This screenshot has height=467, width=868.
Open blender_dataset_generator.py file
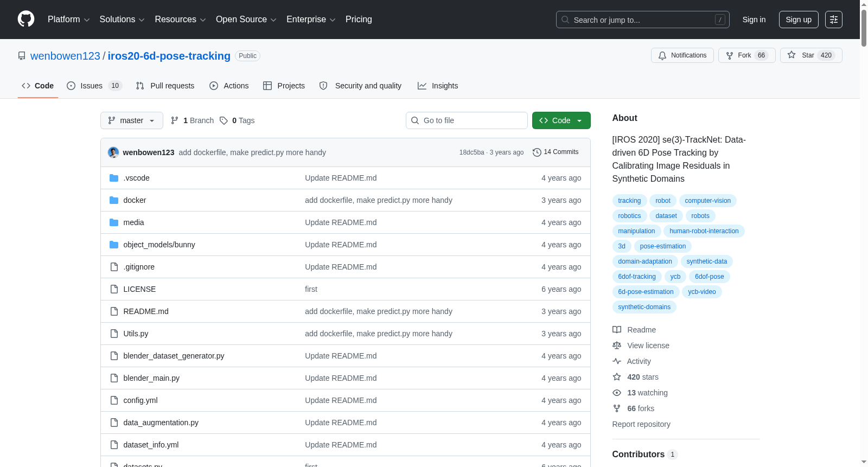coord(174,356)
